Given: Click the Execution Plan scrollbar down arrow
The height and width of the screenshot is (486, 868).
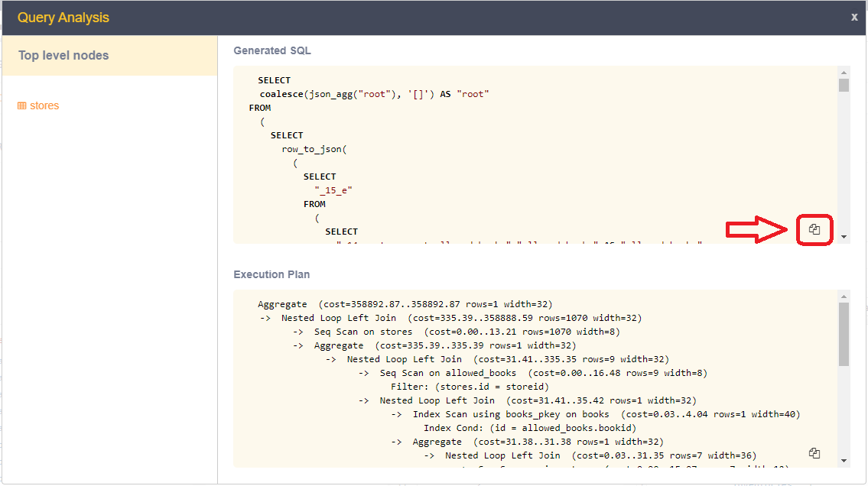Looking at the screenshot, I should (x=844, y=461).
